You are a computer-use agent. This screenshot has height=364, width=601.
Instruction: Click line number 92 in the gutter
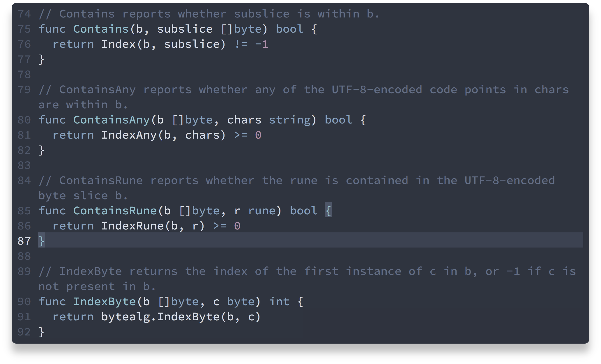(x=24, y=332)
